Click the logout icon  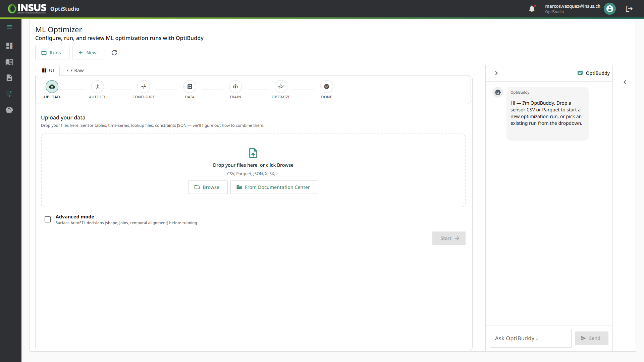(x=629, y=9)
